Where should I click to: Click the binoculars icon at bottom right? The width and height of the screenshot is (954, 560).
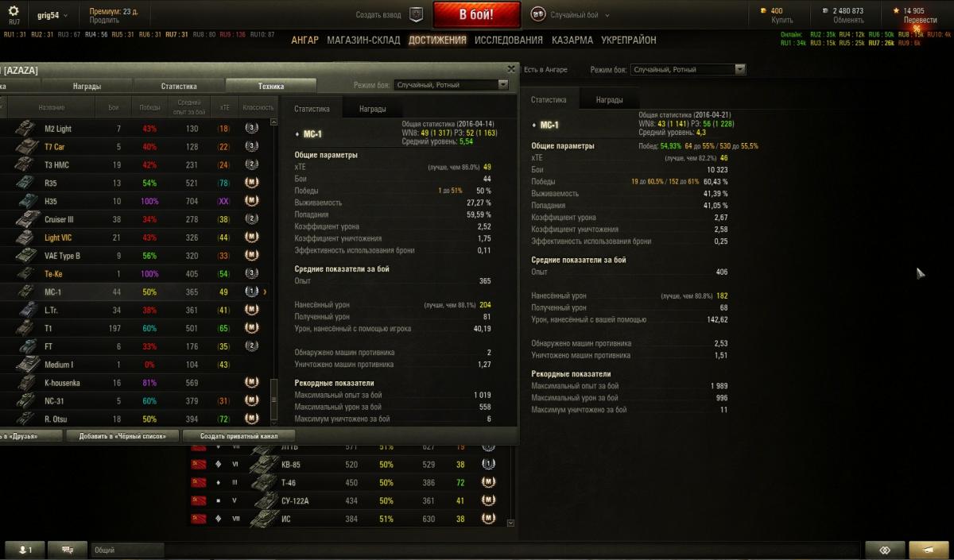coord(885,549)
